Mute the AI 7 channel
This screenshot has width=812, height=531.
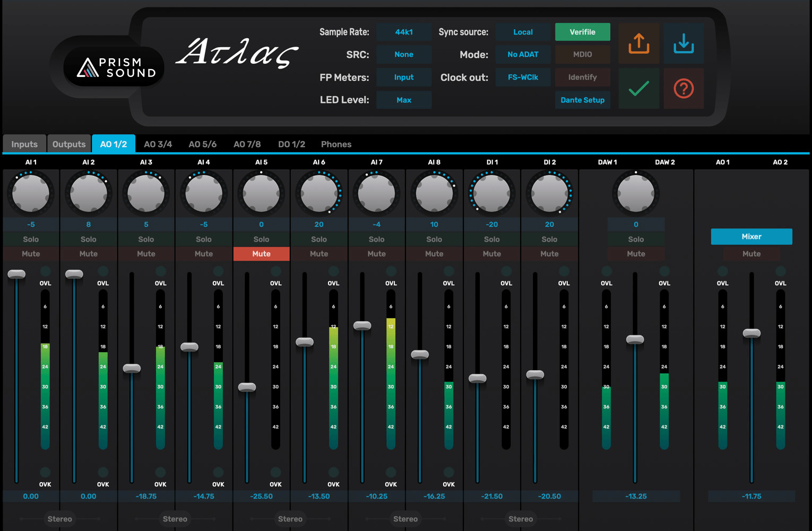[377, 254]
